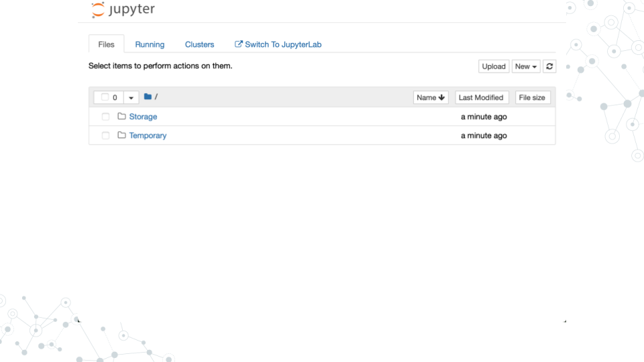
Task: Switch to the Clusters tab
Action: click(x=199, y=44)
